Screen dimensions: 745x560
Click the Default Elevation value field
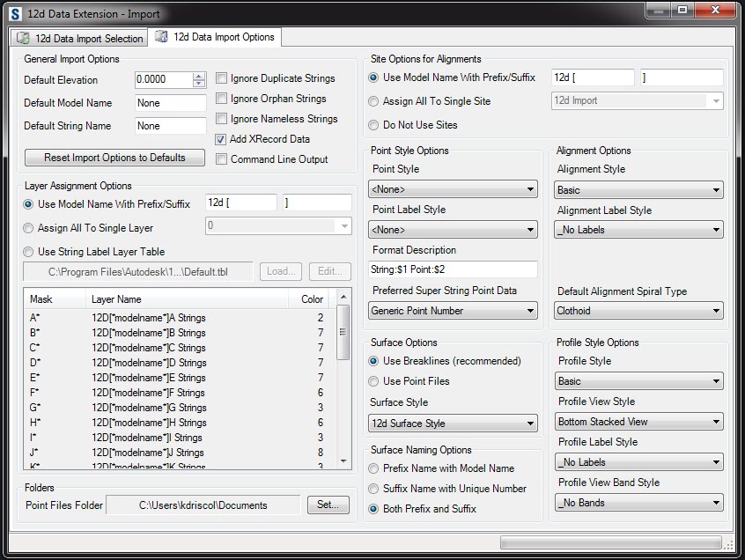pos(164,79)
